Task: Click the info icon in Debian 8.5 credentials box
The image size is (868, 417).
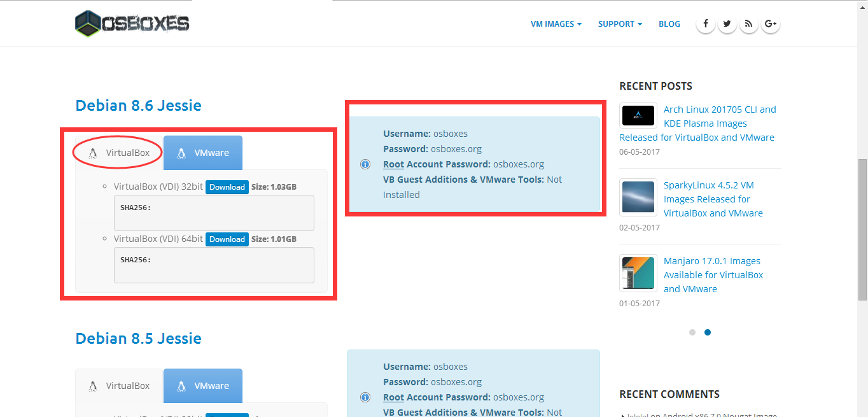Action: click(365, 397)
